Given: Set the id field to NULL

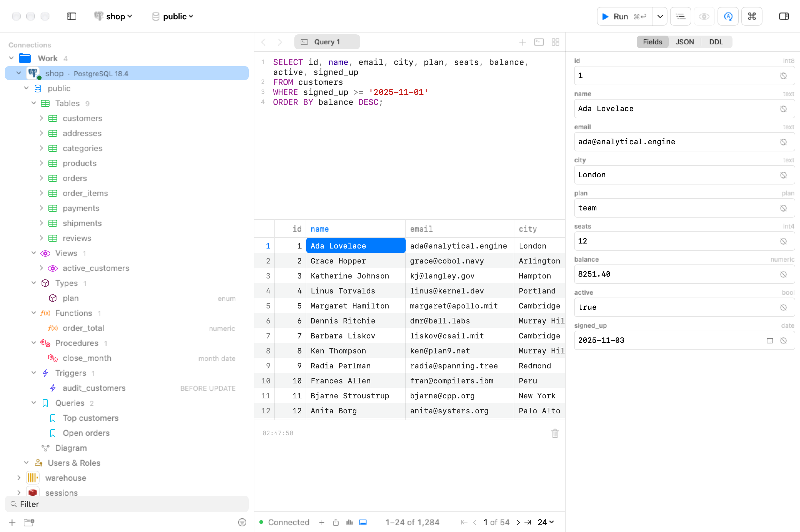Looking at the screenshot, I should coord(783,76).
